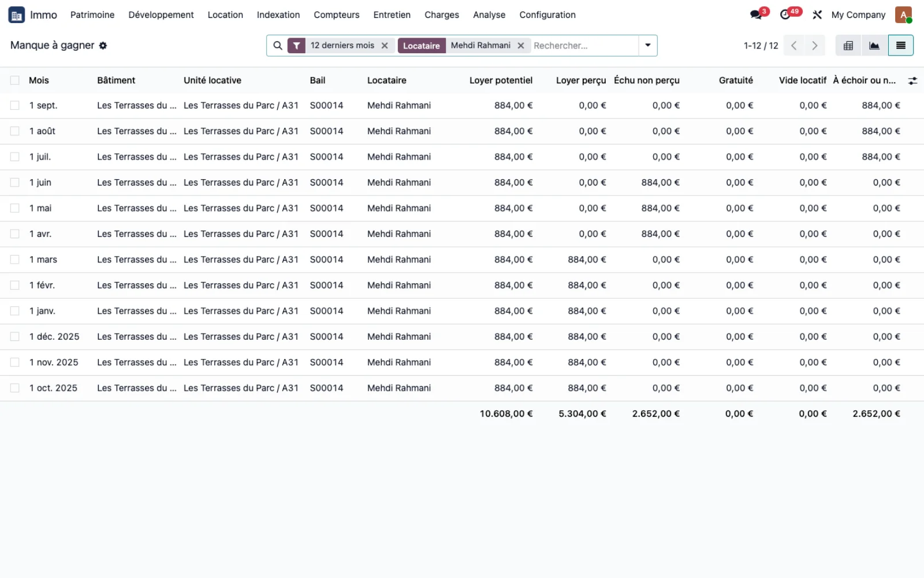
Task: Click the gear icon beside Manque à gagner
Action: (103, 46)
